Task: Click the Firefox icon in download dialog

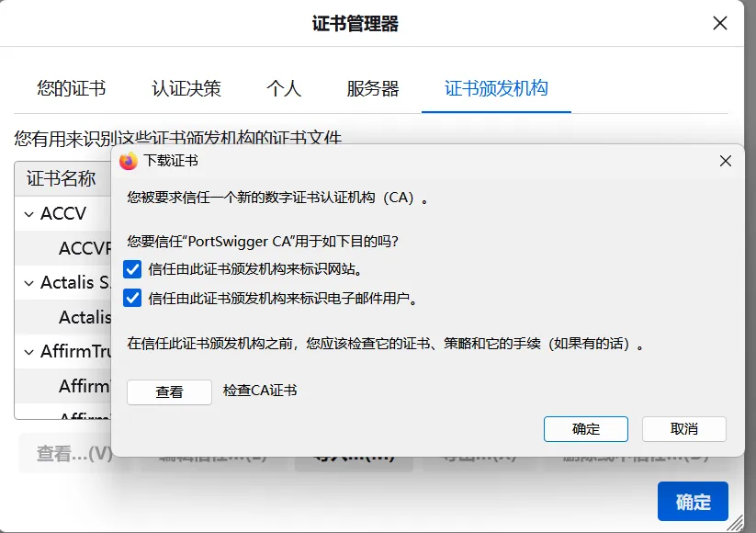Action: (x=129, y=161)
